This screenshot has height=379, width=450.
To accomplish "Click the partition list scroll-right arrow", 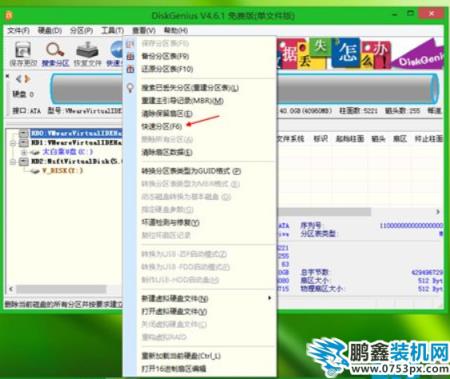I will [438, 212].
